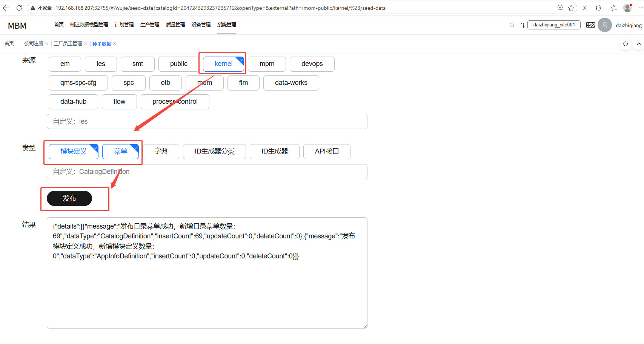Collapse header with up chevron
This screenshot has width=644, height=344.
(638, 44)
